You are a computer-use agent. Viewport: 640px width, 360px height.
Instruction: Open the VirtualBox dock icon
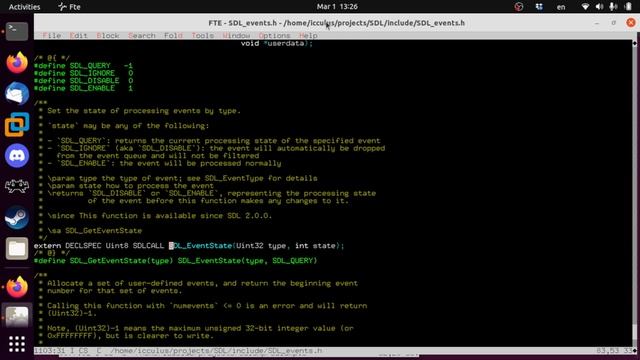17,124
